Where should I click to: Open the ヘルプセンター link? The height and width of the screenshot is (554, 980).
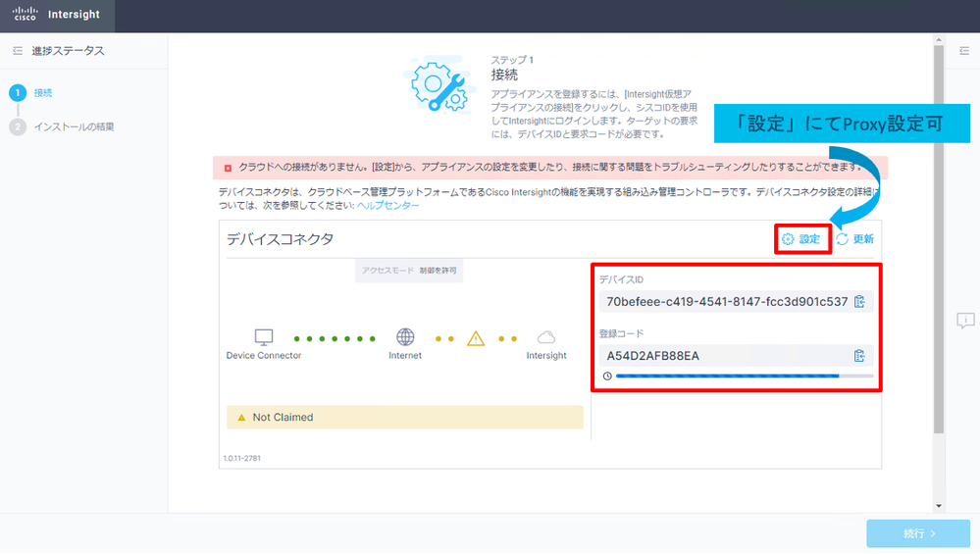(x=388, y=206)
